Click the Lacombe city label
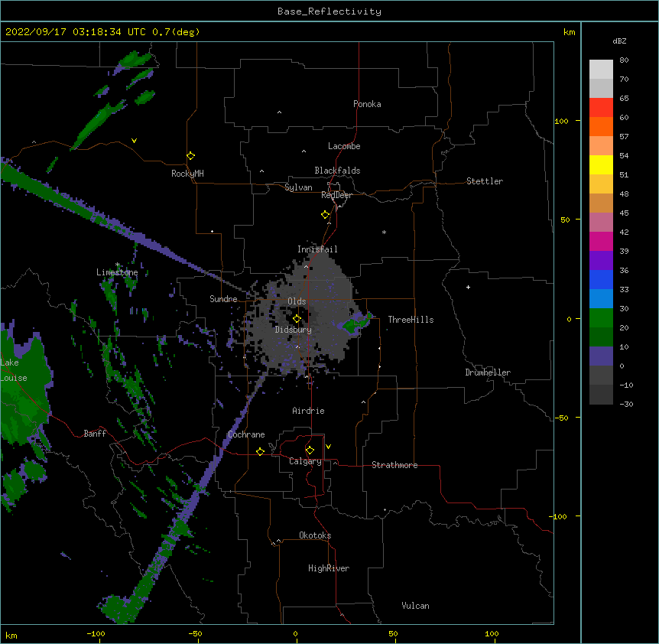The image size is (659, 644). coord(344,146)
